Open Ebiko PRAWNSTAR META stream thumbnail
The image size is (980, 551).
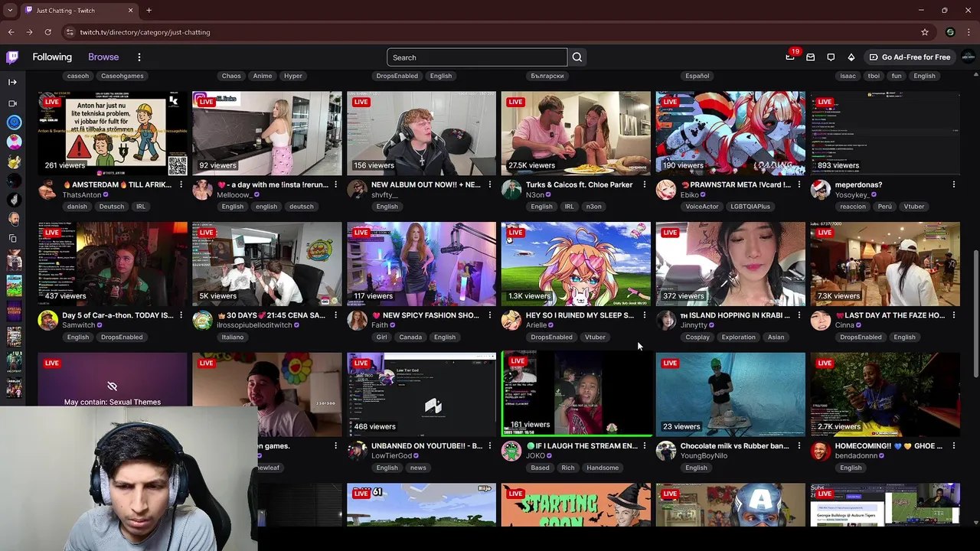tap(730, 134)
